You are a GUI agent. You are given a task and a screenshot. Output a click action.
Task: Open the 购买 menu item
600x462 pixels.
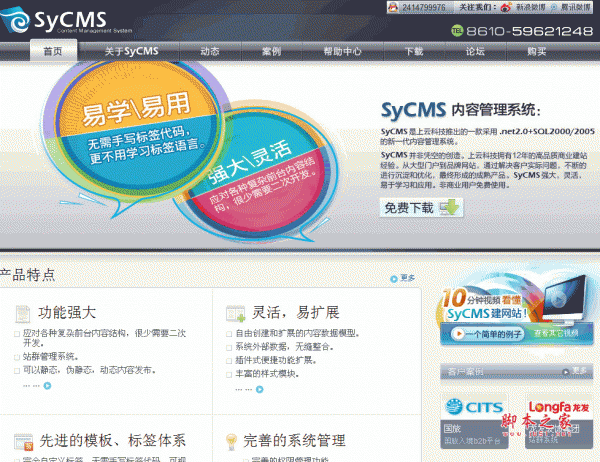536,51
